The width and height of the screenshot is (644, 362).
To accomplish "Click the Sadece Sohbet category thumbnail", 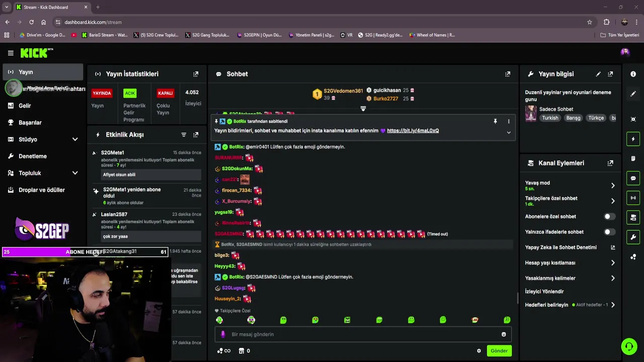I will tap(531, 114).
